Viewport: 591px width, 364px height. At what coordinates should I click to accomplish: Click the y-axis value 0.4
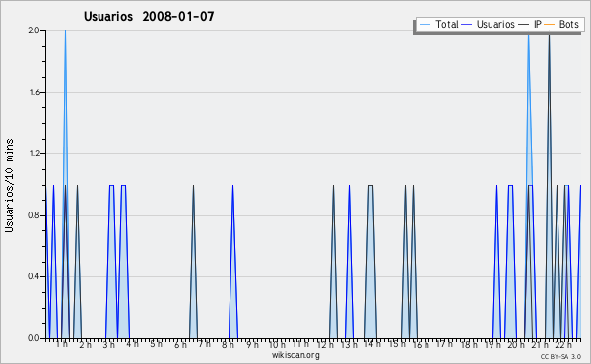[33, 276]
